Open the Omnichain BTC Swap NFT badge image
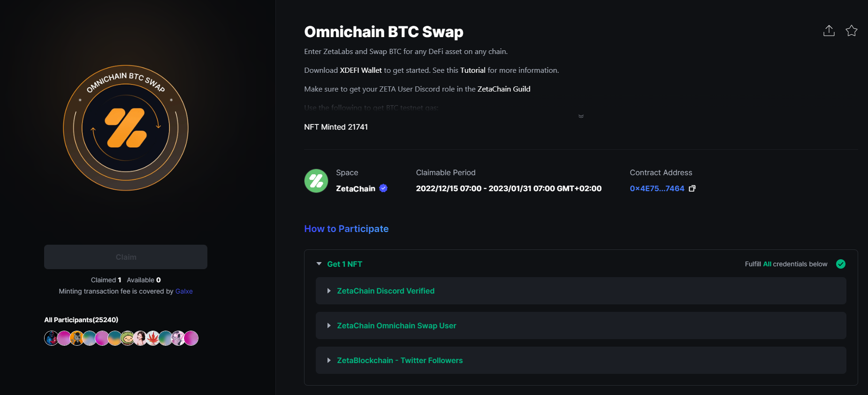 (126, 128)
